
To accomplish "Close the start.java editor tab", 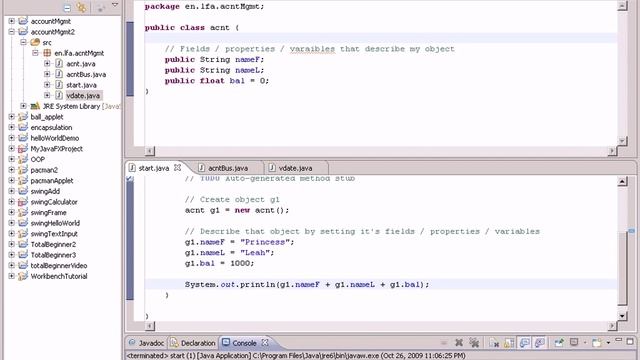I will point(177,168).
